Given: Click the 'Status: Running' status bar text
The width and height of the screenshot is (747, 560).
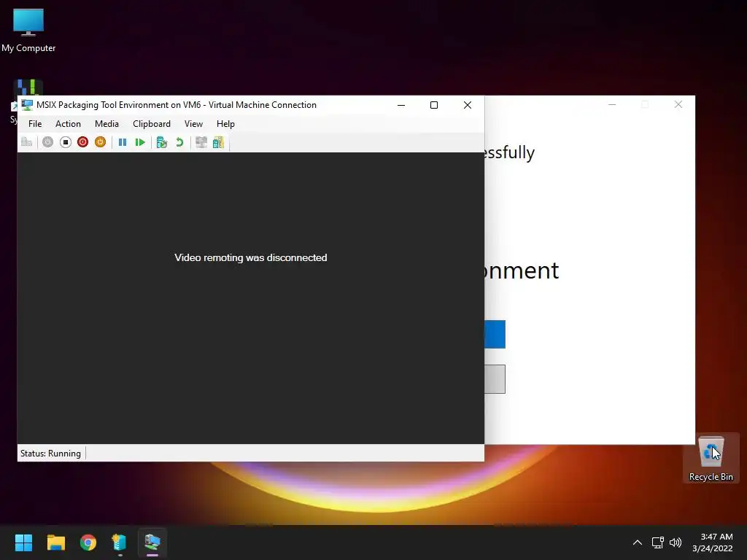Looking at the screenshot, I should pyautogui.click(x=50, y=454).
